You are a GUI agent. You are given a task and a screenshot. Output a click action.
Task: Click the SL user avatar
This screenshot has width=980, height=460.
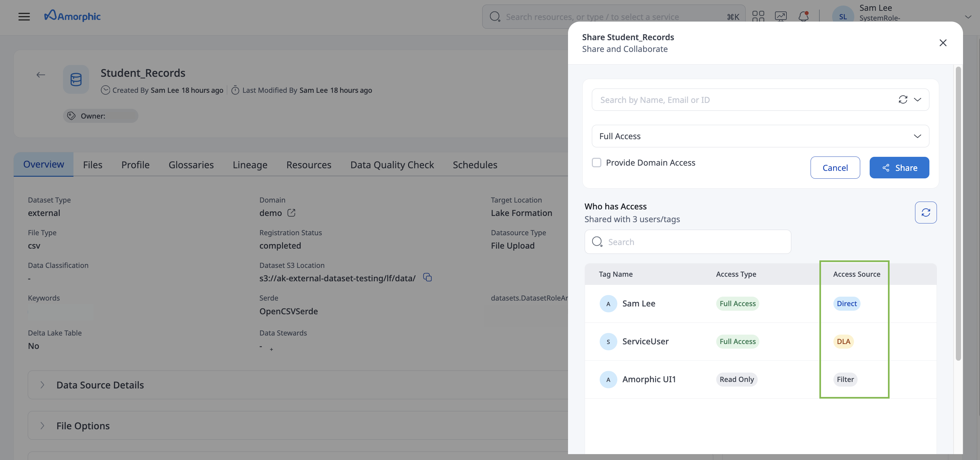coord(843,16)
